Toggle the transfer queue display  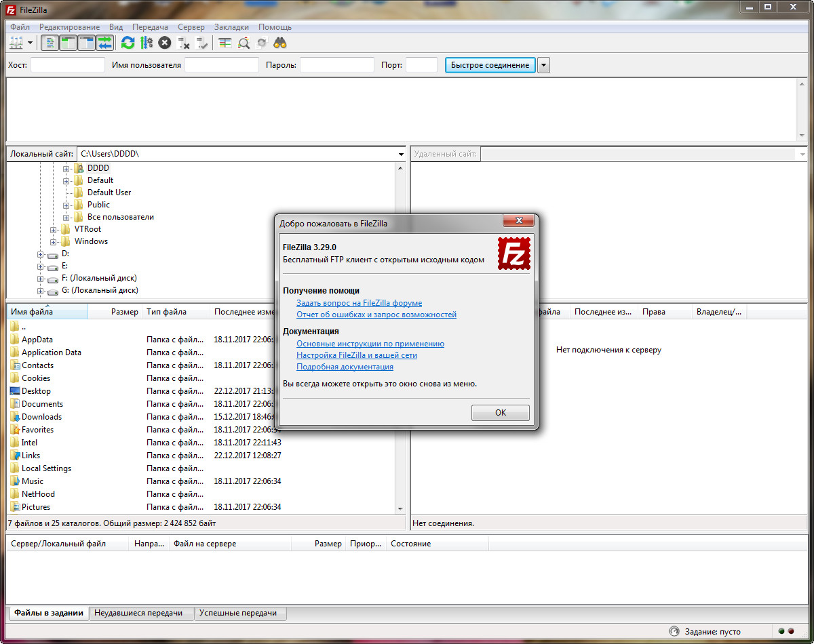pyautogui.click(x=104, y=43)
